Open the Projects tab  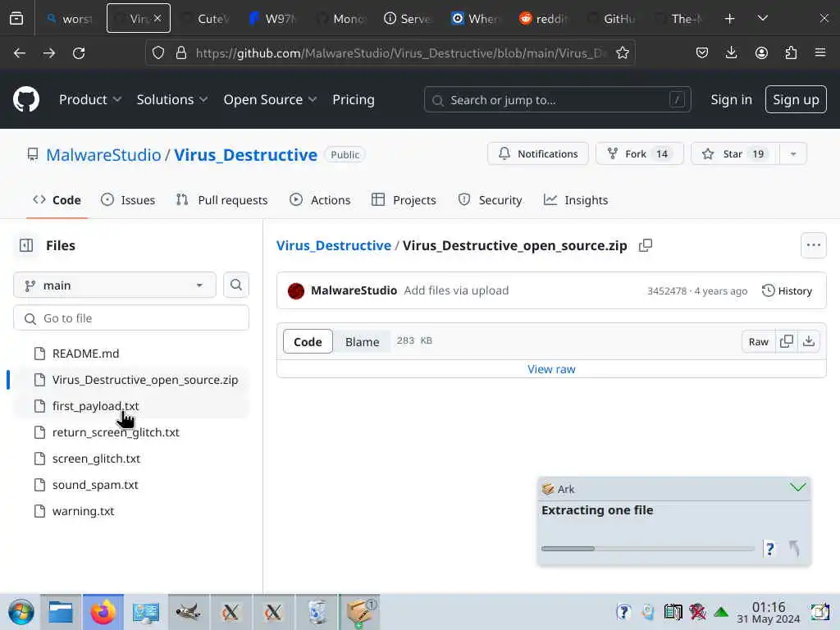(404, 200)
